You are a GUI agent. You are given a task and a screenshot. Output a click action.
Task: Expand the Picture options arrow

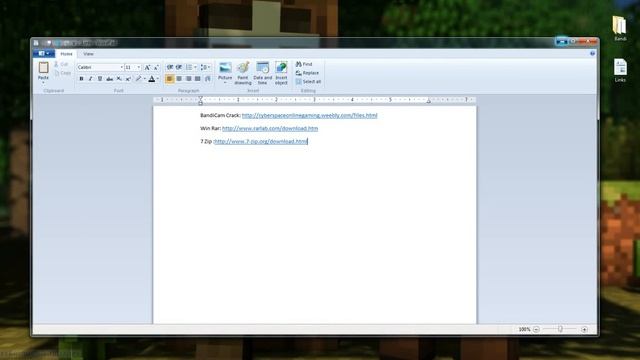click(225, 83)
